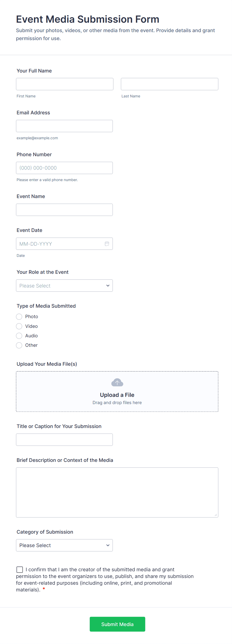Expand the Category of Submission dropdown

click(64, 545)
